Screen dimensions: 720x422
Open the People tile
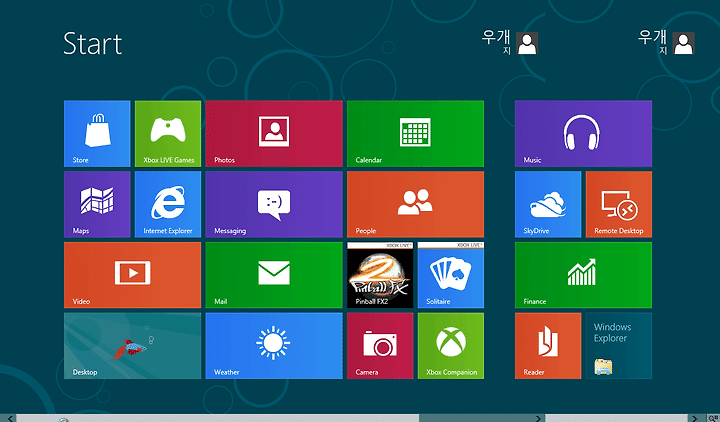pos(416,204)
